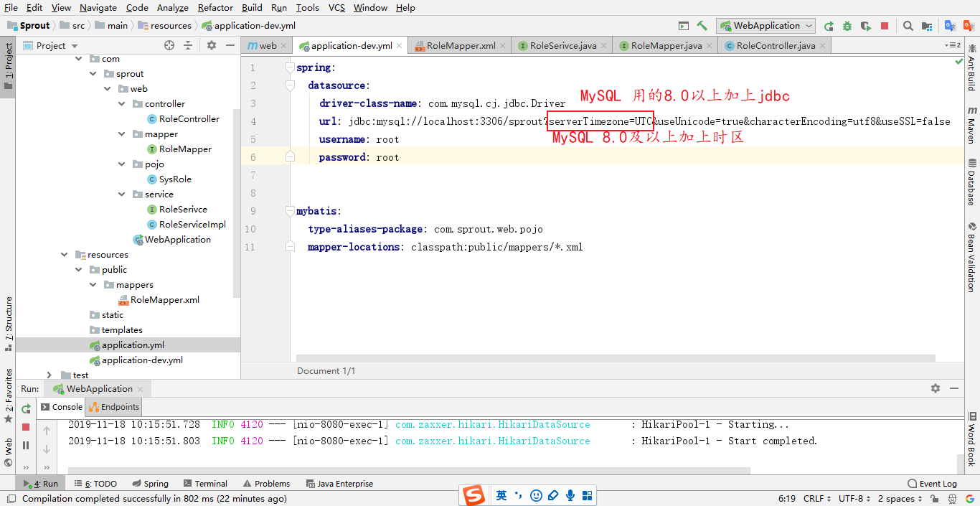
Task: Open the TODO tool window
Action: (x=95, y=484)
